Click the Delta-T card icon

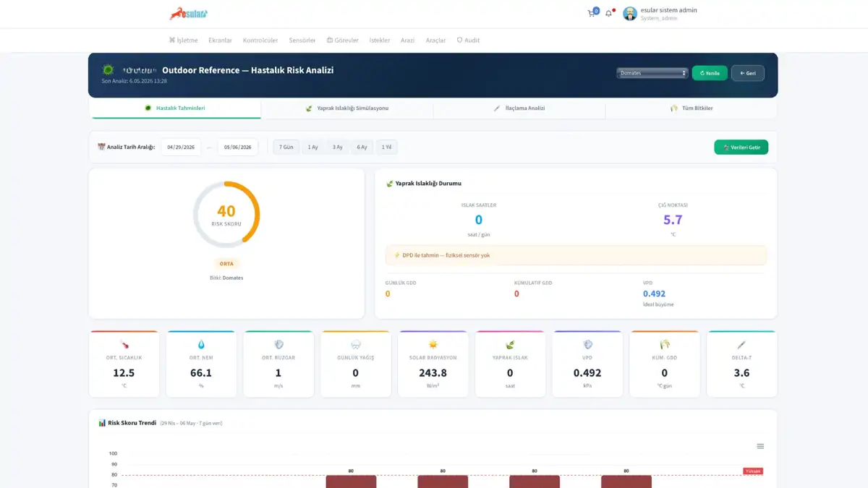[x=741, y=345]
